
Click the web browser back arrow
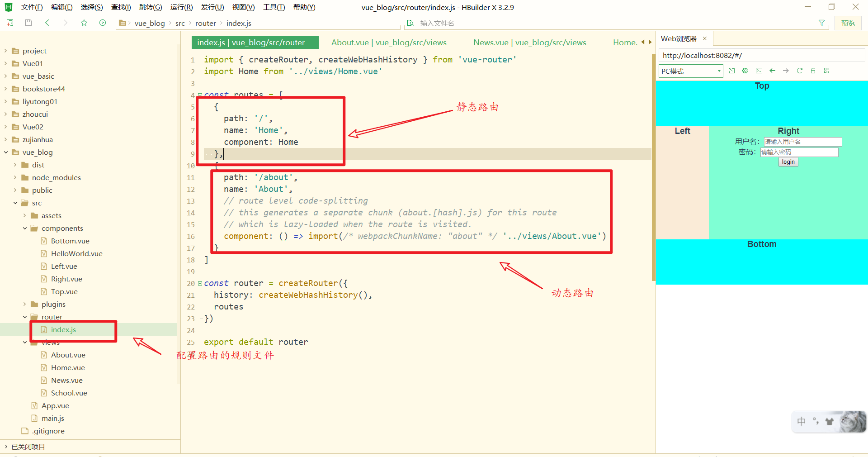tap(772, 71)
